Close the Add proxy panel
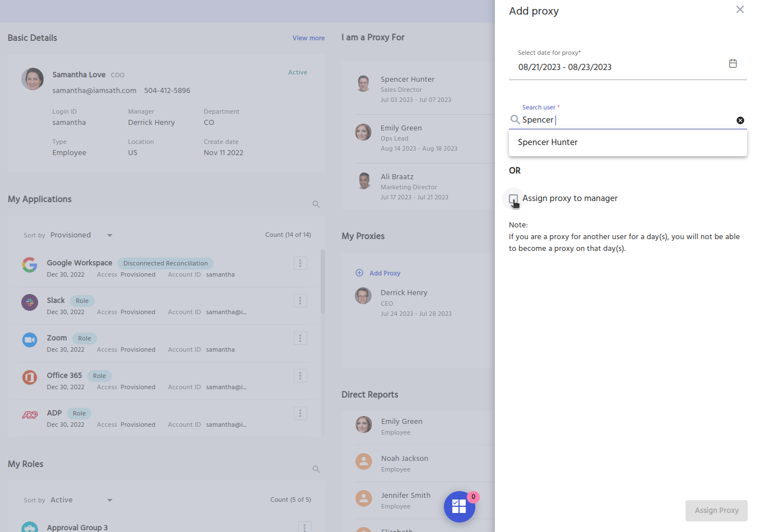The height and width of the screenshot is (532, 760). pos(740,10)
